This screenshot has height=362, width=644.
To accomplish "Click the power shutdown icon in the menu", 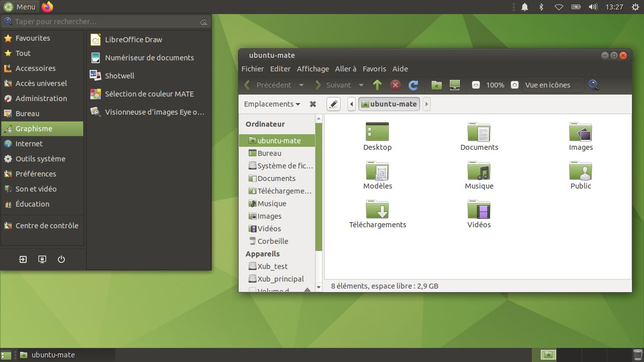I will (61, 259).
